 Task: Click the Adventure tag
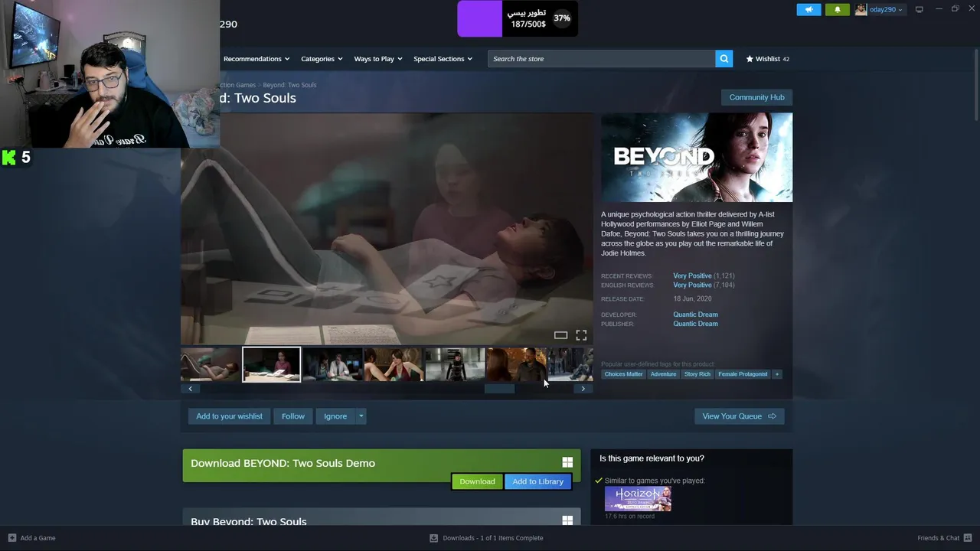[x=663, y=374]
